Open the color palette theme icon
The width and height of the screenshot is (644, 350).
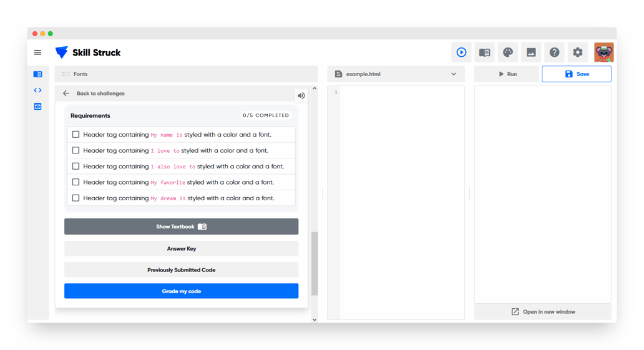click(x=508, y=52)
